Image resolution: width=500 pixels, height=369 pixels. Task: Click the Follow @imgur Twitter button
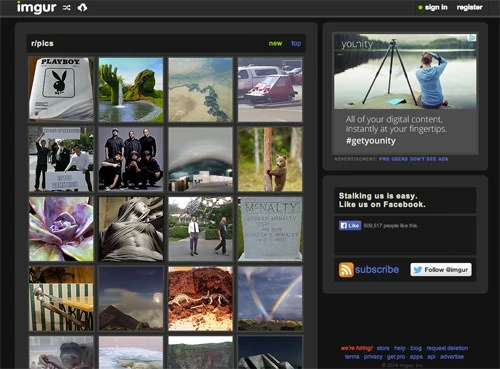[441, 269]
